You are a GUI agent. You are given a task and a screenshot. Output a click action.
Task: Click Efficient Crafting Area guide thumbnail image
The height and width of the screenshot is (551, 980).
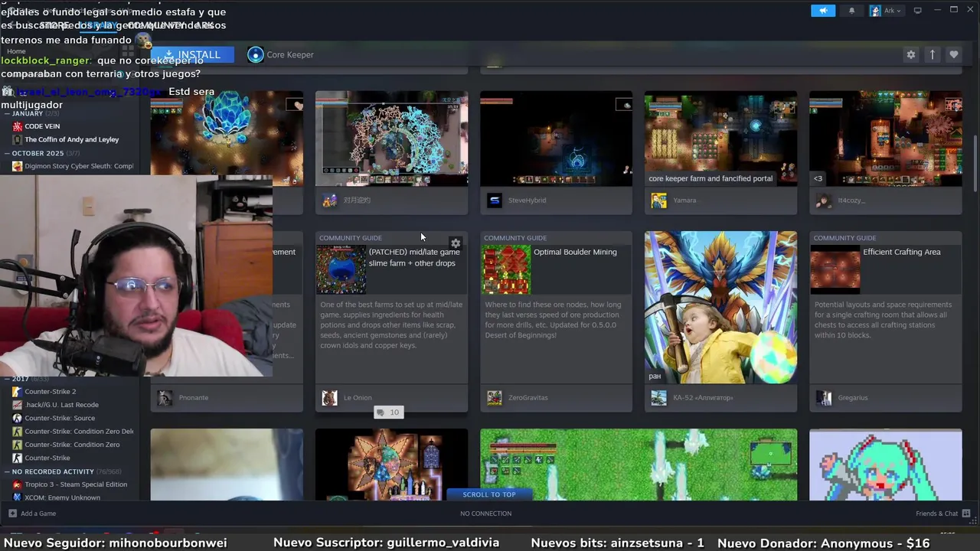tap(835, 270)
